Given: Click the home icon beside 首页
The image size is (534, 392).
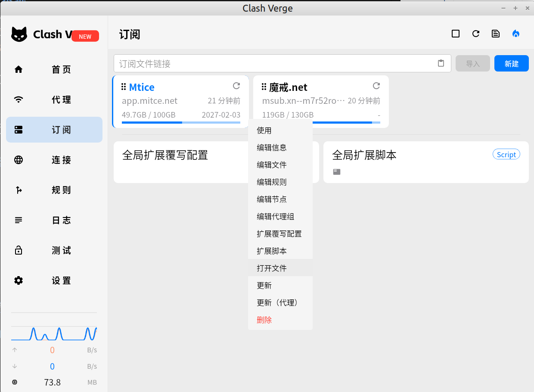Looking at the screenshot, I should (19, 69).
